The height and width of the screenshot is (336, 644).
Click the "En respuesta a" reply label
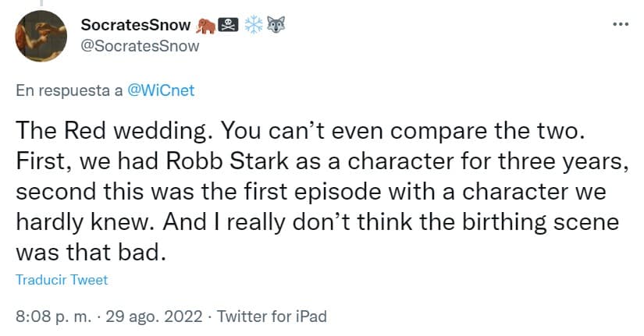(x=69, y=90)
